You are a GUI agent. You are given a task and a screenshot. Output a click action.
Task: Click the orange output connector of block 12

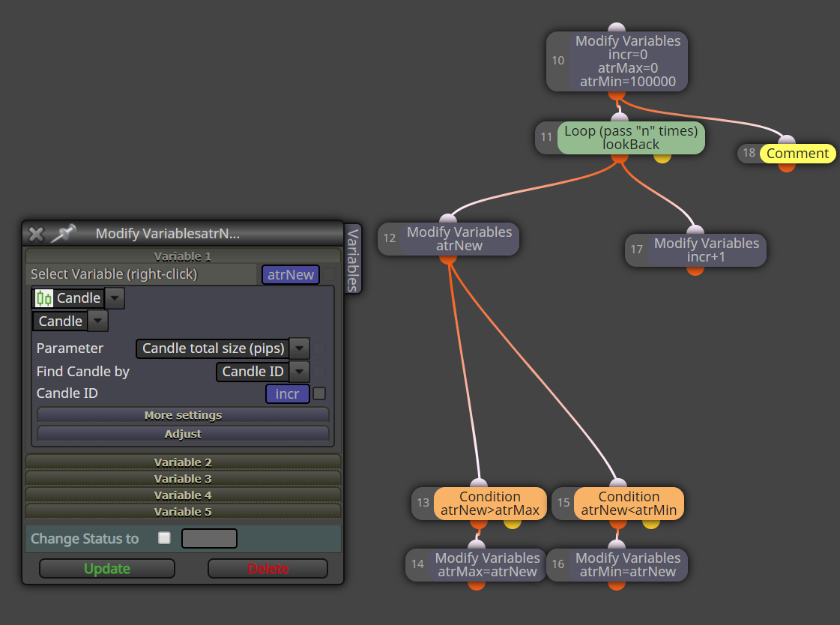coord(448,259)
